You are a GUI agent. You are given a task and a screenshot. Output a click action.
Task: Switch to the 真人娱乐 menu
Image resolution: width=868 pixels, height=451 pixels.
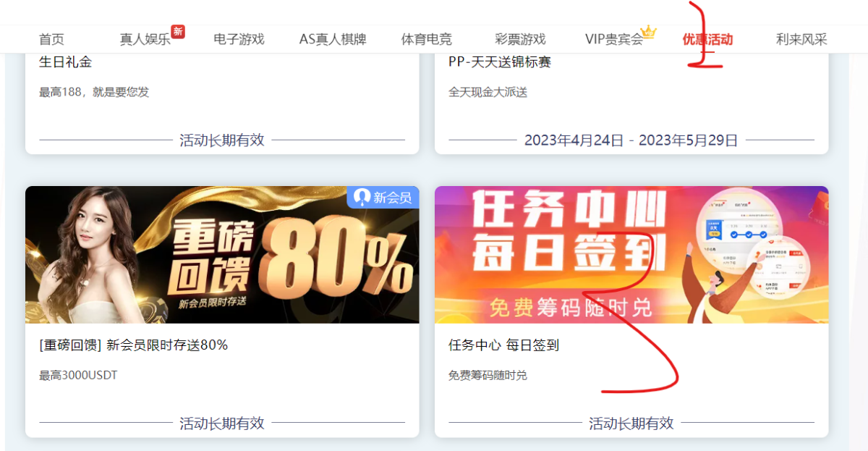[x=145, y=39]
